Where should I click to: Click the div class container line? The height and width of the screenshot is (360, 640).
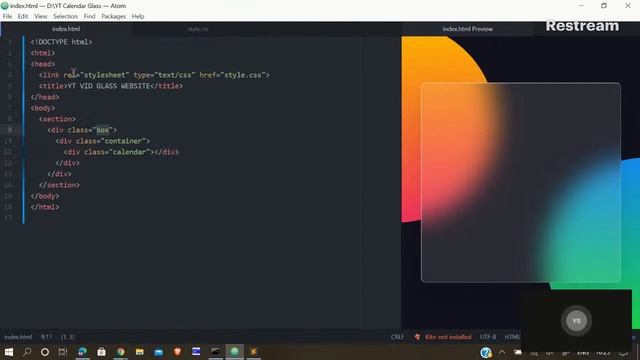pos(102,141)
